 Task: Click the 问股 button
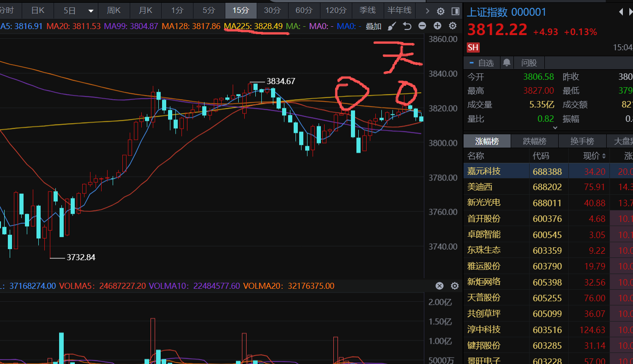(x=529, y=63)
